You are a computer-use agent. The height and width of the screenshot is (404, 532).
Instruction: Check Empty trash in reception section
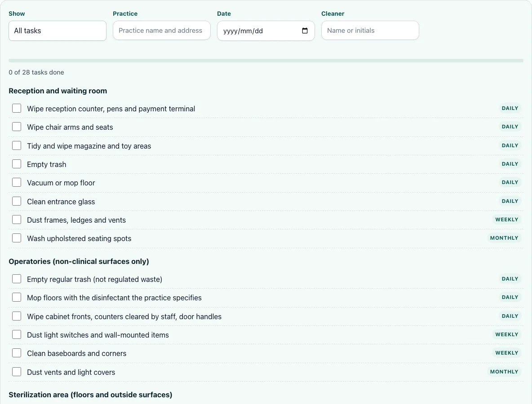click(x=17, y=164)
